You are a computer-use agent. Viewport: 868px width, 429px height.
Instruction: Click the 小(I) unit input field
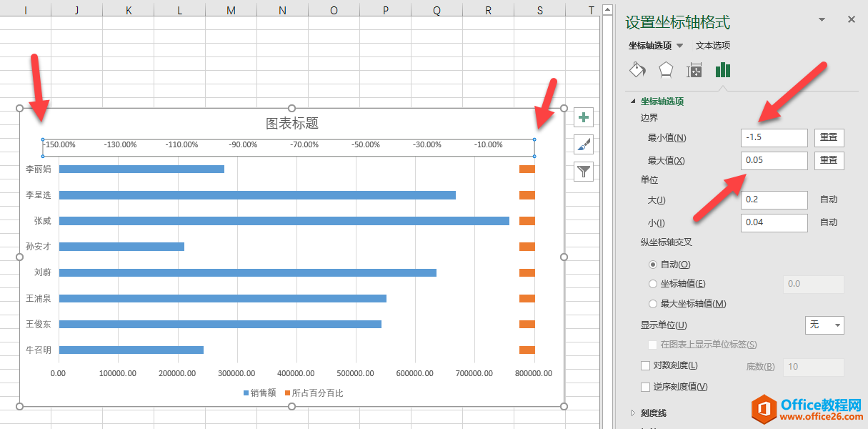pyautogui.click(x=774, y=222)
